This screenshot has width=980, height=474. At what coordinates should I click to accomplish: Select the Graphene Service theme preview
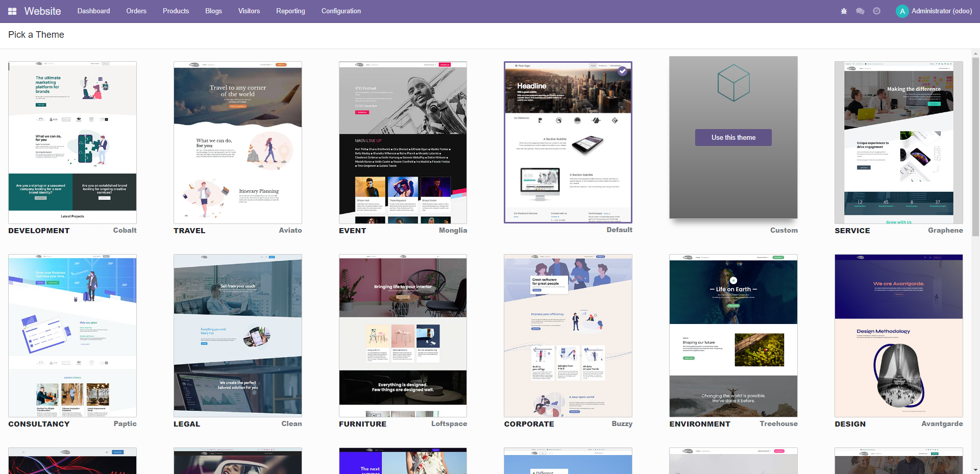pos(898,143)
